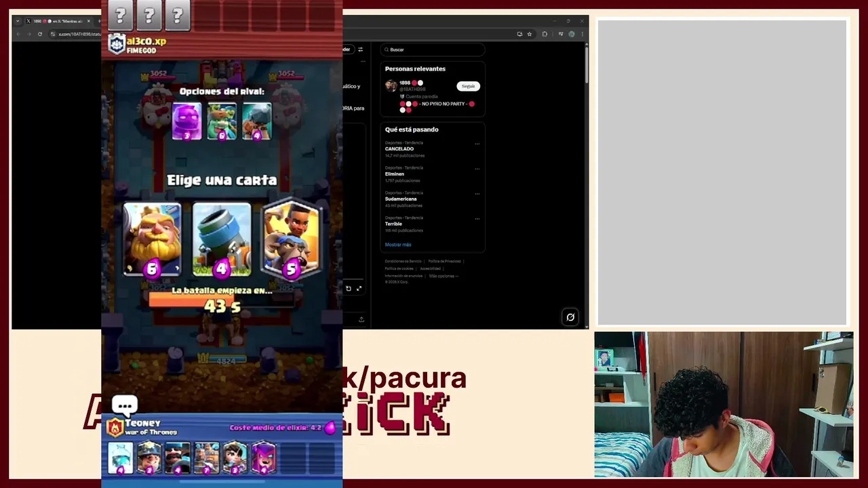This screenshot has height=488, width=868.
Task: Click the browser address bar URL
Action: 79,34
